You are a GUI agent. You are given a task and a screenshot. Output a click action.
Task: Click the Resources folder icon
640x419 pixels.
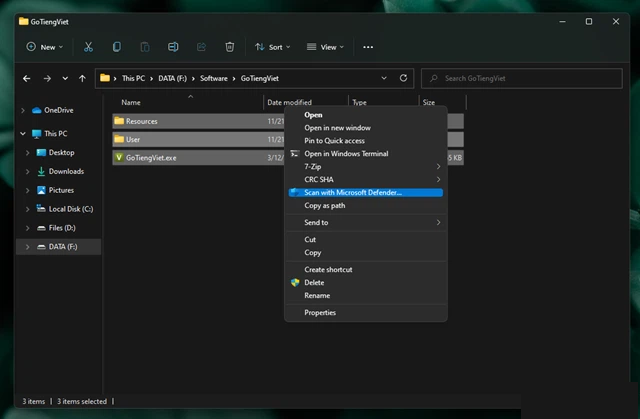tap(119, 121)
